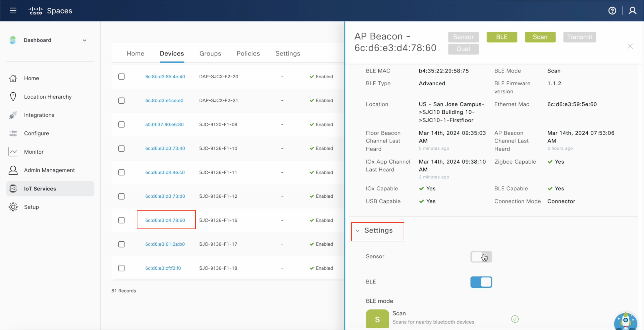644x330 pixels.
Task: Click the Monitor chart icon
Action: click(x=13, y=152)
